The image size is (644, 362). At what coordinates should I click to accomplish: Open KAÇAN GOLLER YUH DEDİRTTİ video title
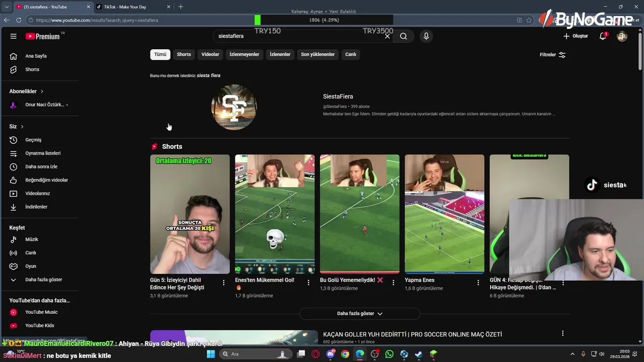(413, 334)
